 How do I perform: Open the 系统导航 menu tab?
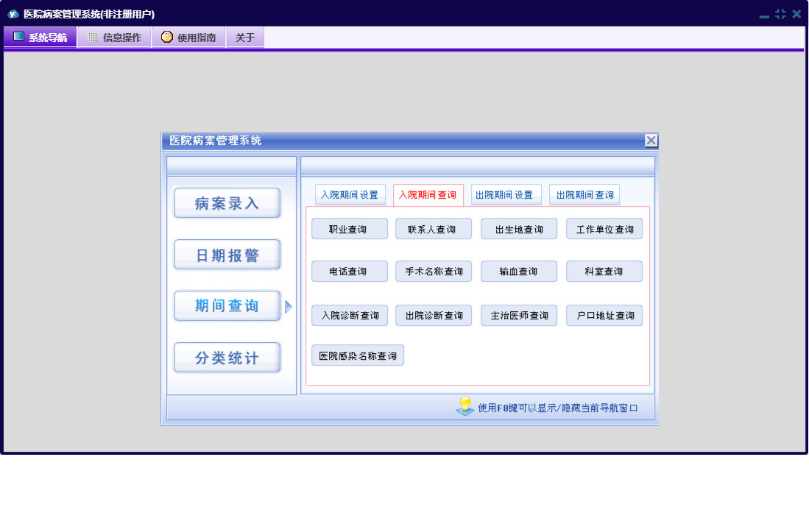(40, 37)
